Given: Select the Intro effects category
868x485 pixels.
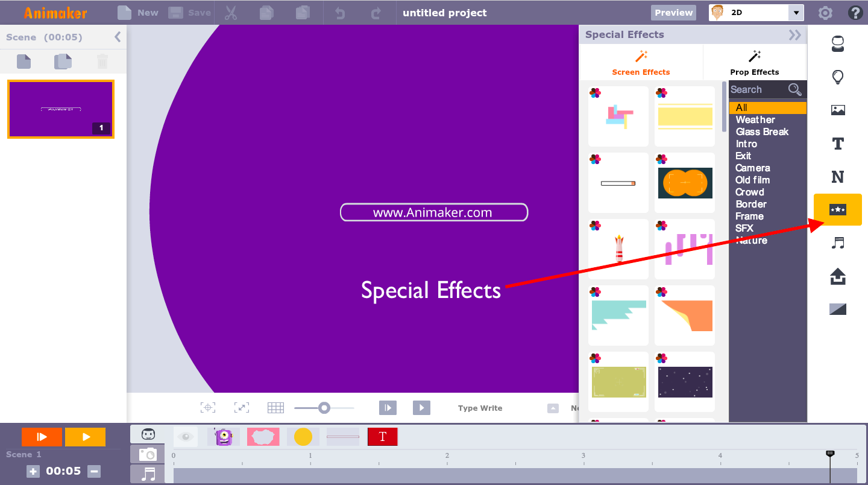Looking at the screenshot, I should click(x=746, y=144).
